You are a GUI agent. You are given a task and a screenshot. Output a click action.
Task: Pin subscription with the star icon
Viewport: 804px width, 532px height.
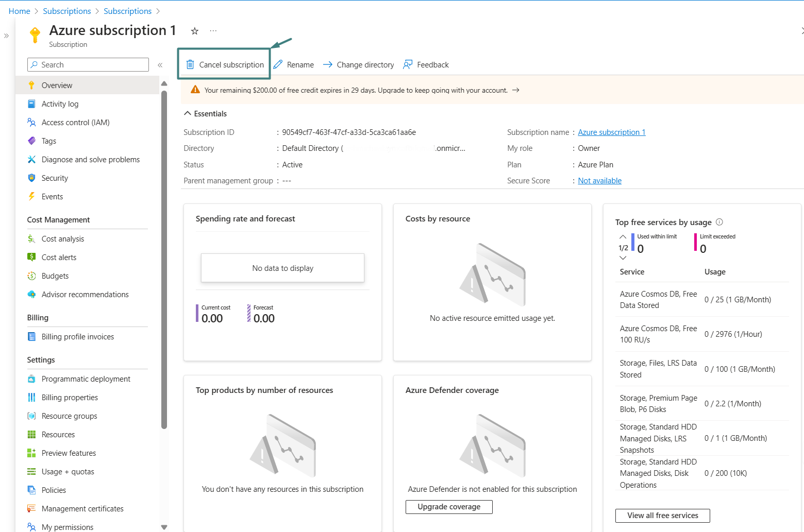point(195,31)
